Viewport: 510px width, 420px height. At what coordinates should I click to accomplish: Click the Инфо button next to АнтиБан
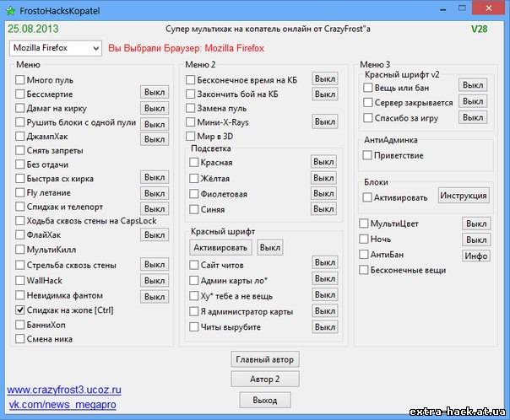coord(476,256)
